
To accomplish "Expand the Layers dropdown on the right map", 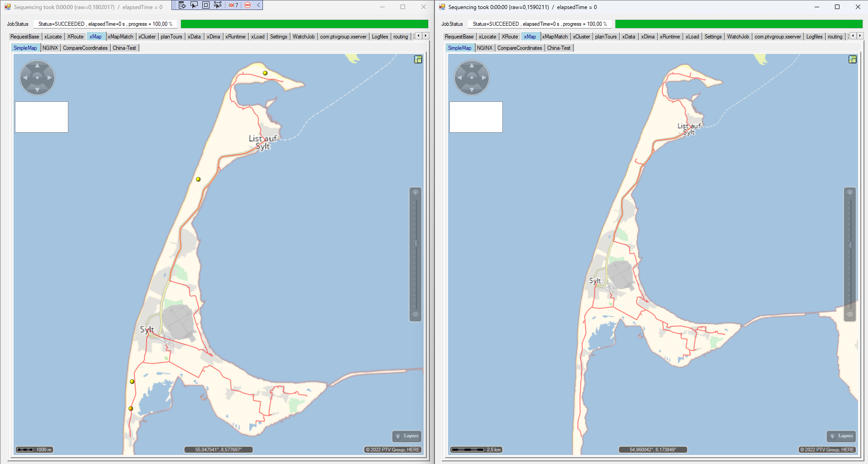I will pyautogui.click(x=841, y=436).
